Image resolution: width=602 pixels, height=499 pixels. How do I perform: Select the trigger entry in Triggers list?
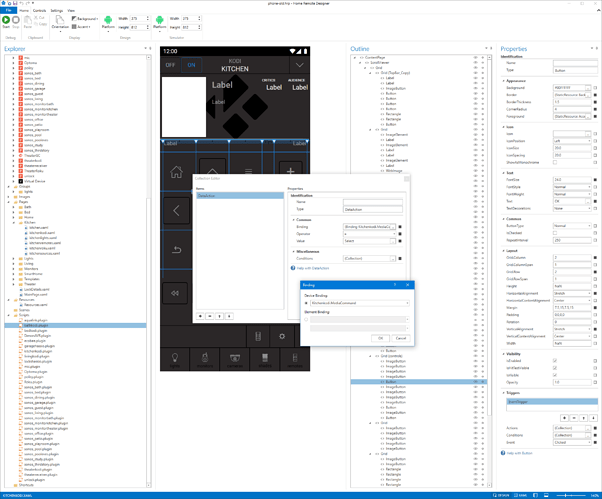pos(552,402)
